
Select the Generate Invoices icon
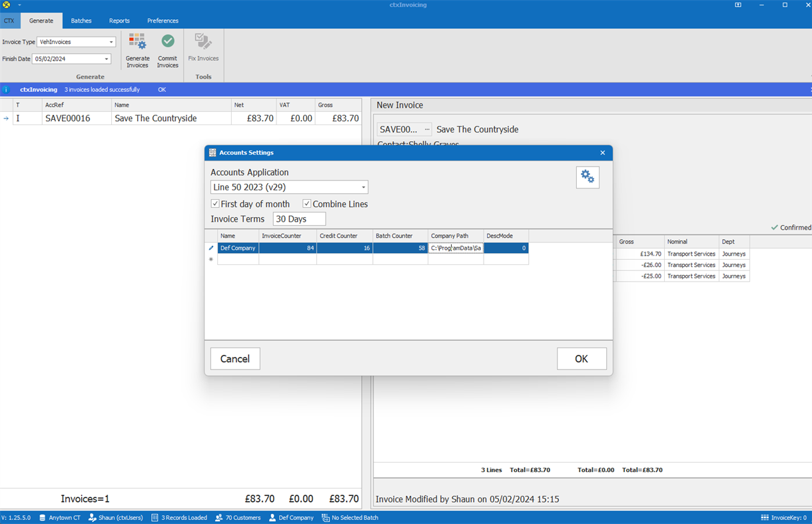[137, 41]
